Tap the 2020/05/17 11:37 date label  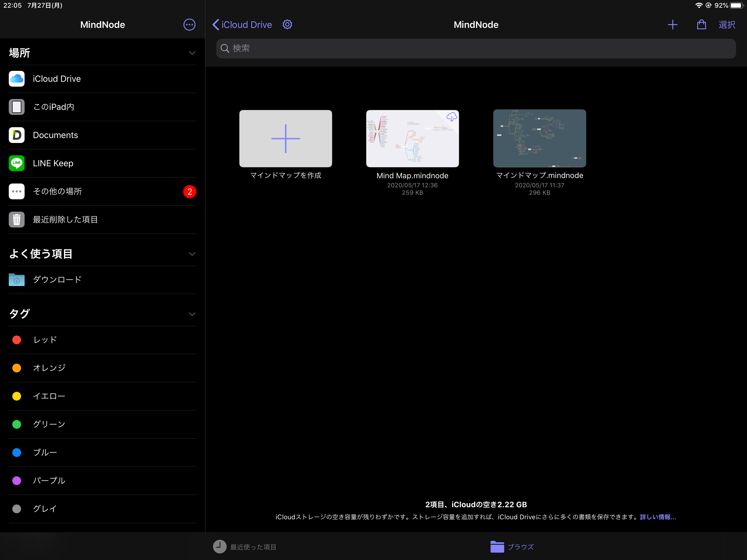539,185
